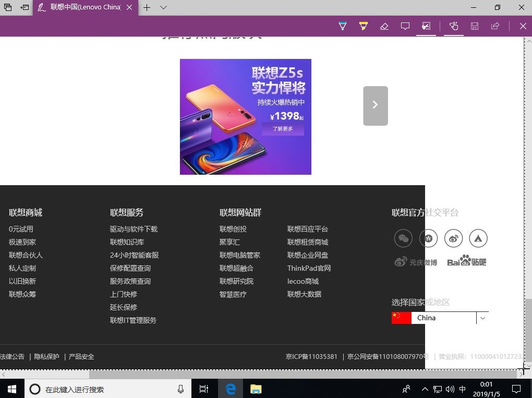The width and height of the screenshot is (532, 398).
Task: Close the Lenovo China tab
Action: coord(129,7)
